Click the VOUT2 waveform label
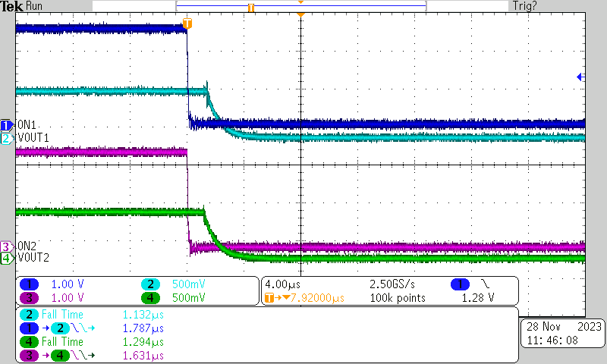The width and height of the screenshot is (607, 364). [33, 258]
